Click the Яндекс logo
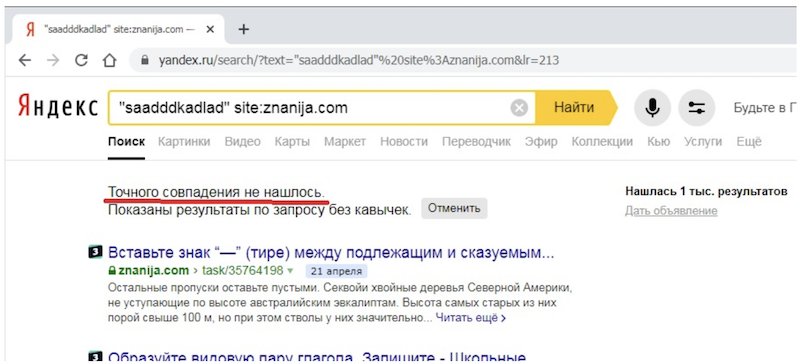The height and width of the screenshot is (364, 800). pos(57,107)
